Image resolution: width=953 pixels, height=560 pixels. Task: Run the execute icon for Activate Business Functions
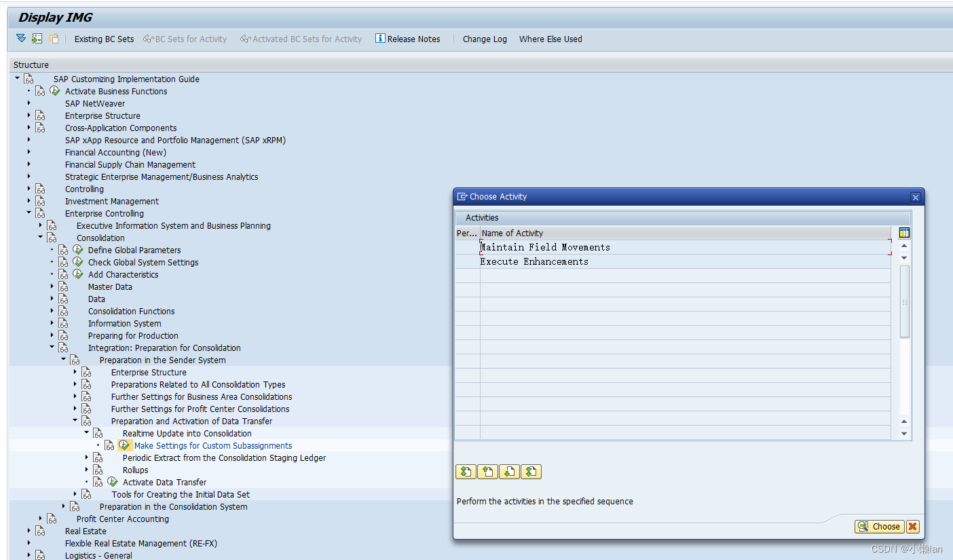pos(54,91)
